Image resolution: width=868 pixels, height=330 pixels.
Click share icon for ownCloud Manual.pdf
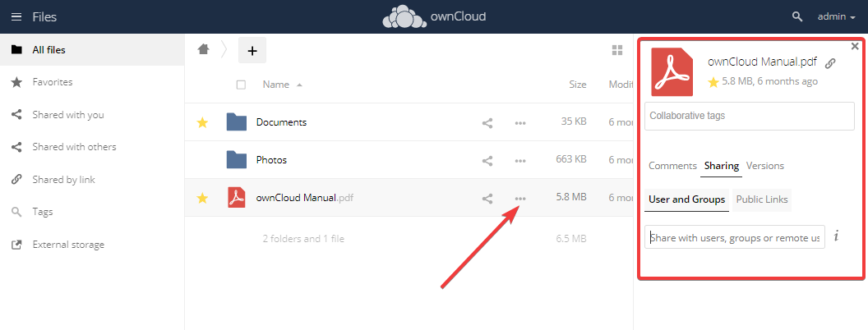click(487, 199)
